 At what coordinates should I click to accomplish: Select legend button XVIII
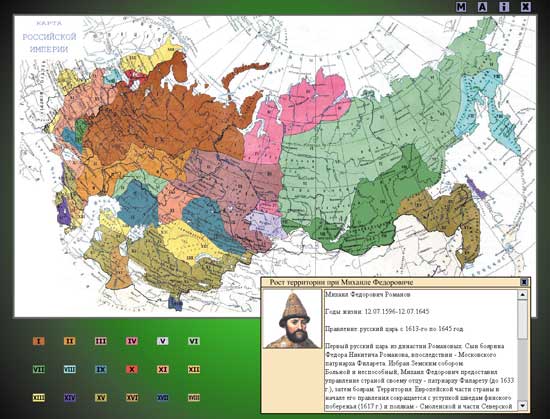[x=194, y=398]
